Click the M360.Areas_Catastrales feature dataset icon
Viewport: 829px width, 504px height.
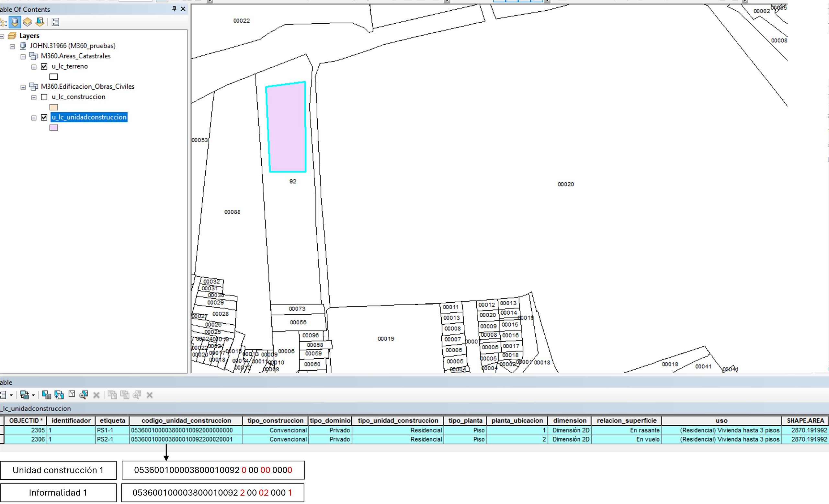coord(34,56)
